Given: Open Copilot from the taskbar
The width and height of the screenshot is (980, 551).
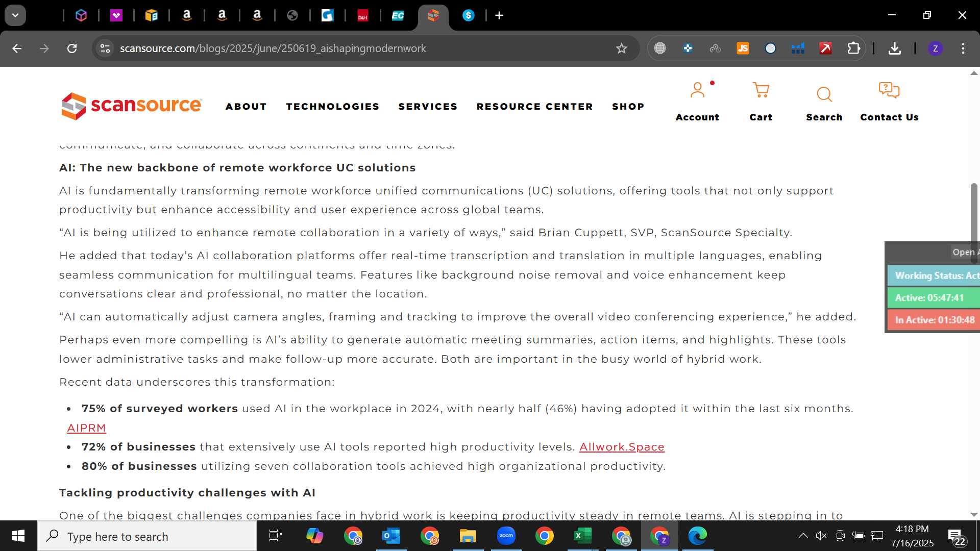Looking at the screenshot, I should (315, 536).
